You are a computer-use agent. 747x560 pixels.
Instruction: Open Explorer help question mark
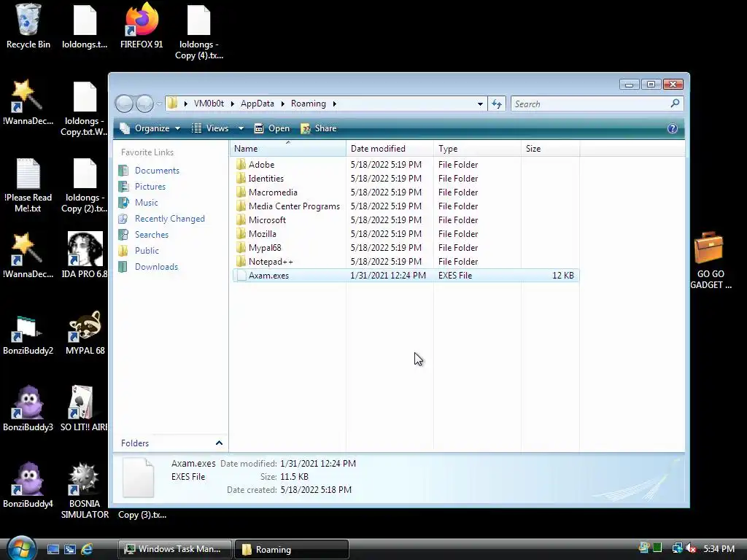point(672,128)
